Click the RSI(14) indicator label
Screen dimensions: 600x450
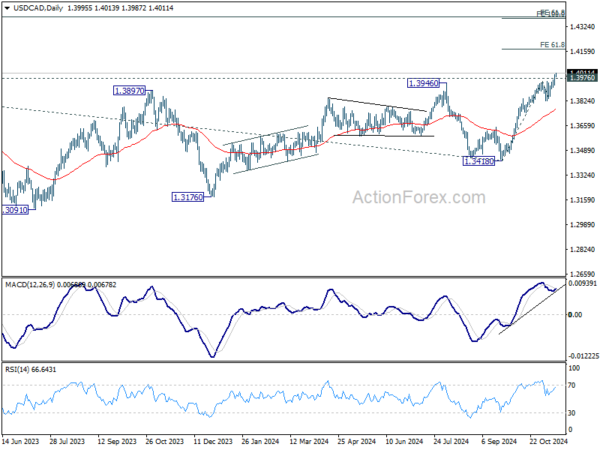coord(16,370)
